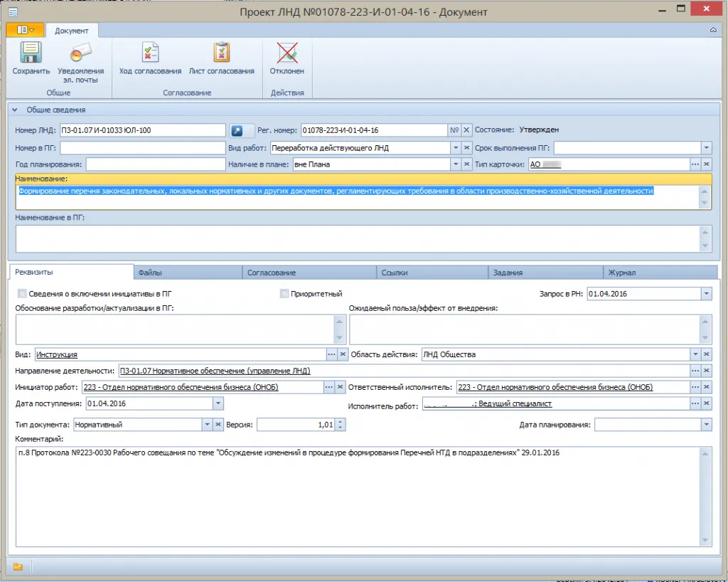Image resolution: width=728 pixels, height=582 pixels.
Task: Clear the Вид работ field with X button
Action: 467,147
